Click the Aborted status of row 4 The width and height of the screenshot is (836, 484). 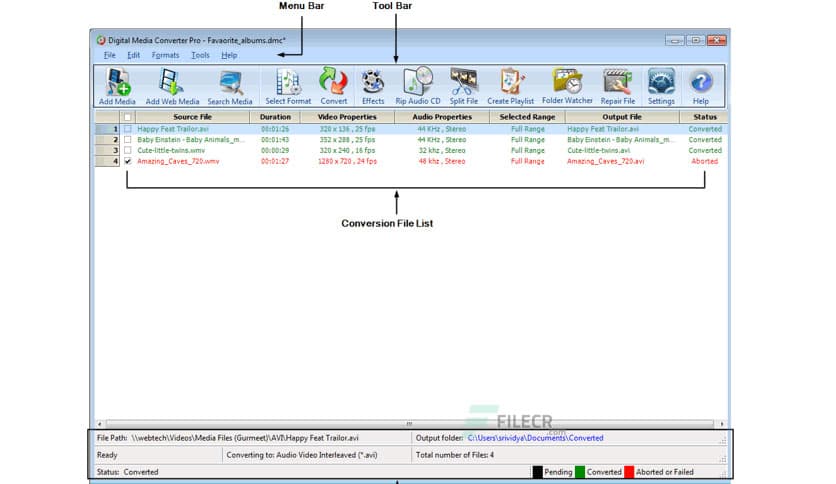point(704,161)
